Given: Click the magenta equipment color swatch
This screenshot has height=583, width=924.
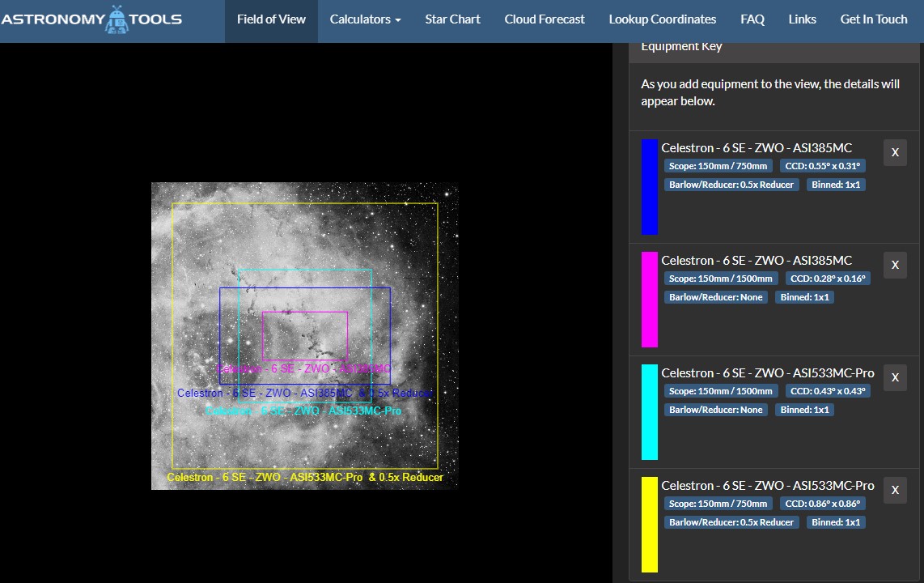Looking at the screenshot, I should click(650, 300).
